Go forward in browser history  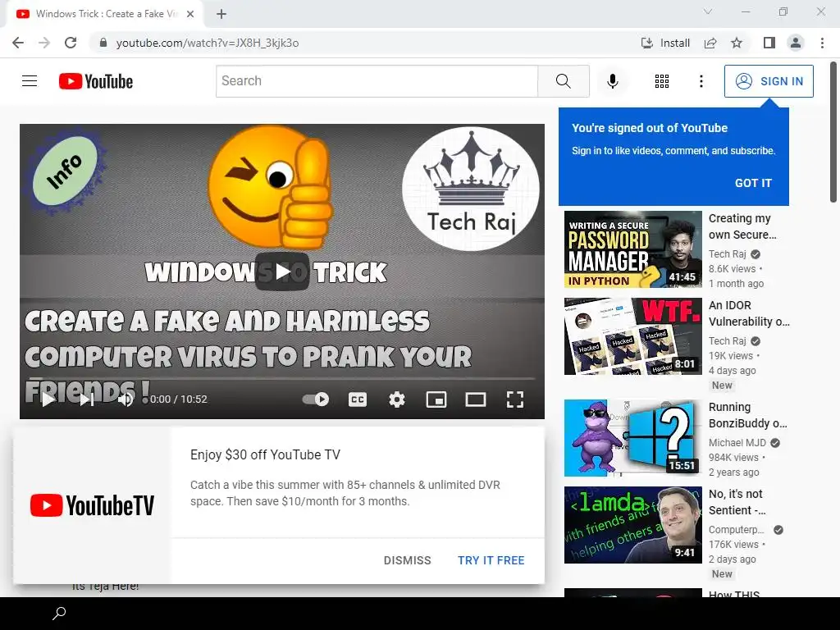tap(44, 43)
